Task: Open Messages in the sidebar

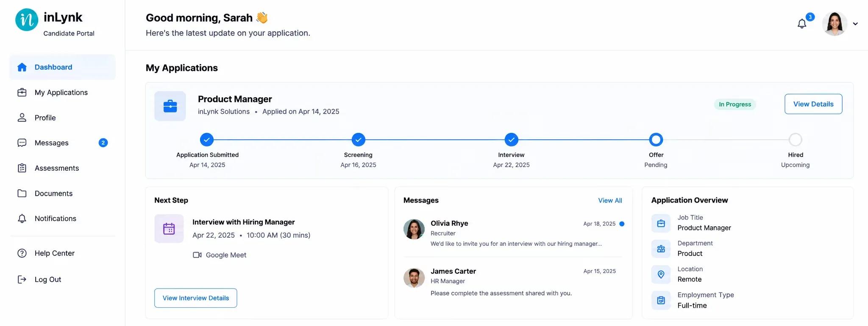Action: point(62,143)
